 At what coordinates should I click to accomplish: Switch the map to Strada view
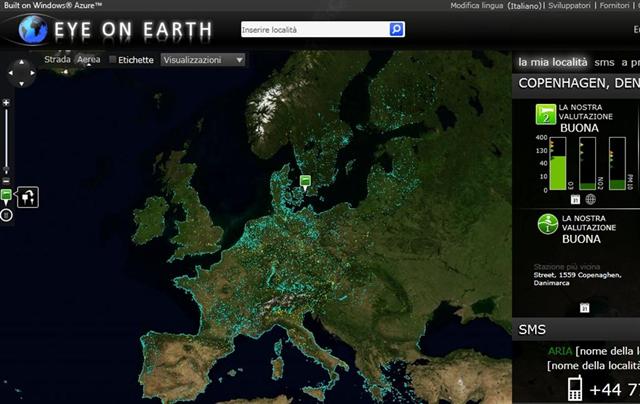pyautogui.click(x=57, y=60)
